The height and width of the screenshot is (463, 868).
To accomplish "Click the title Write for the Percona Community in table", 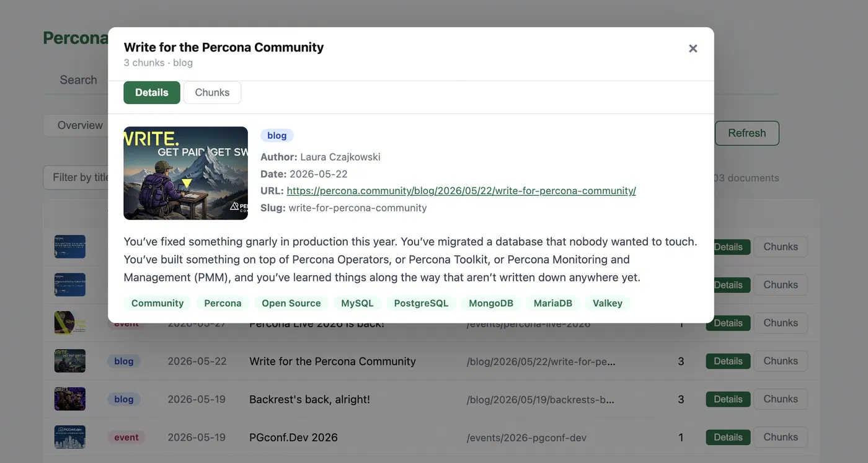I will coord(332,361).
